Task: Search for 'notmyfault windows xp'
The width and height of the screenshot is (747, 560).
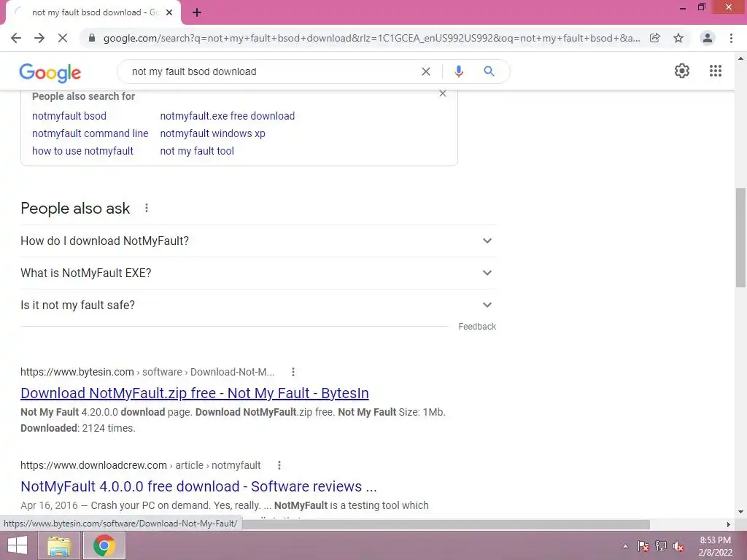Action: pos(212,133)
